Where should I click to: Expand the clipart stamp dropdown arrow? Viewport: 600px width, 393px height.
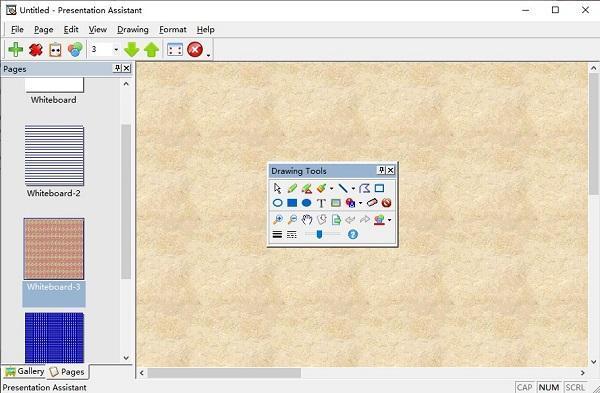(360, 203)
